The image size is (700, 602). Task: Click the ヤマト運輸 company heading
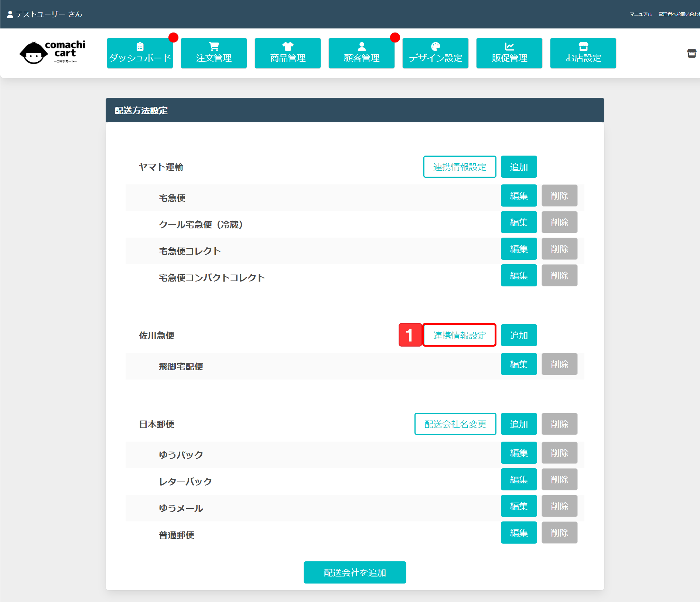[161, 167]
